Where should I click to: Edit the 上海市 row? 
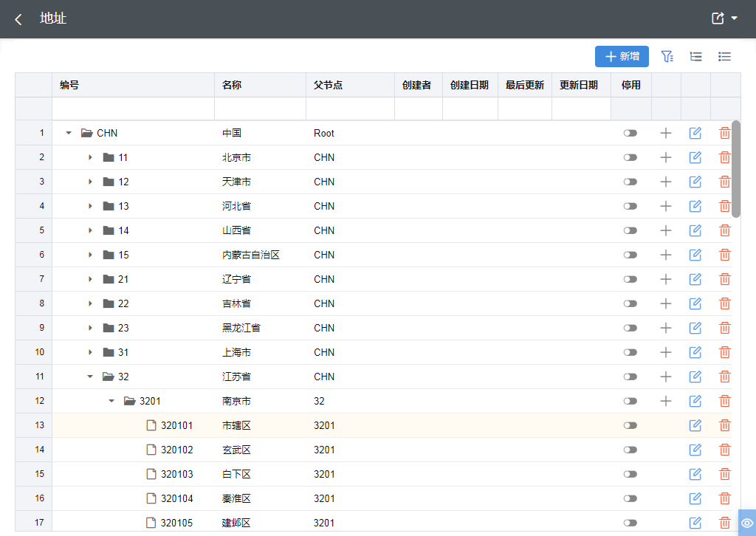(695, 352)
